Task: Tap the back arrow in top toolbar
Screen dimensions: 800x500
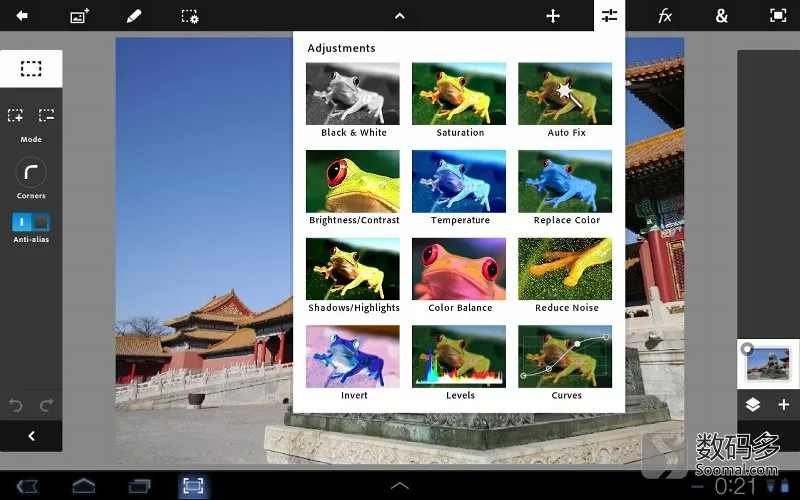Action: [x=21, y=16]
